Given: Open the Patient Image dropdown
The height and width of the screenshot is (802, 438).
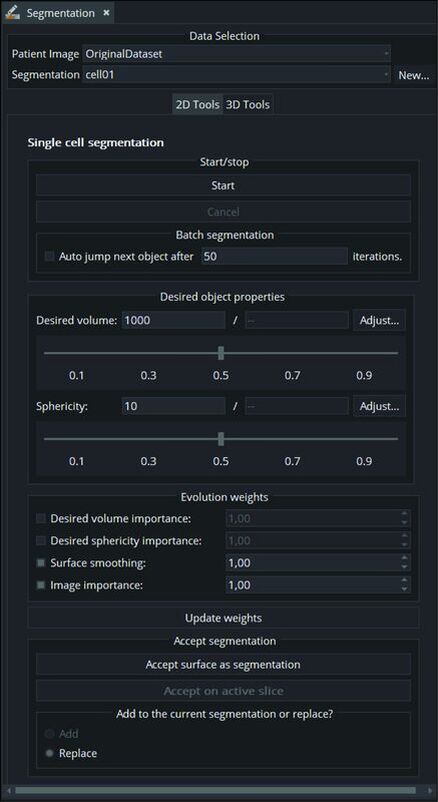Looking at the screenshot, I should point(236,53).
